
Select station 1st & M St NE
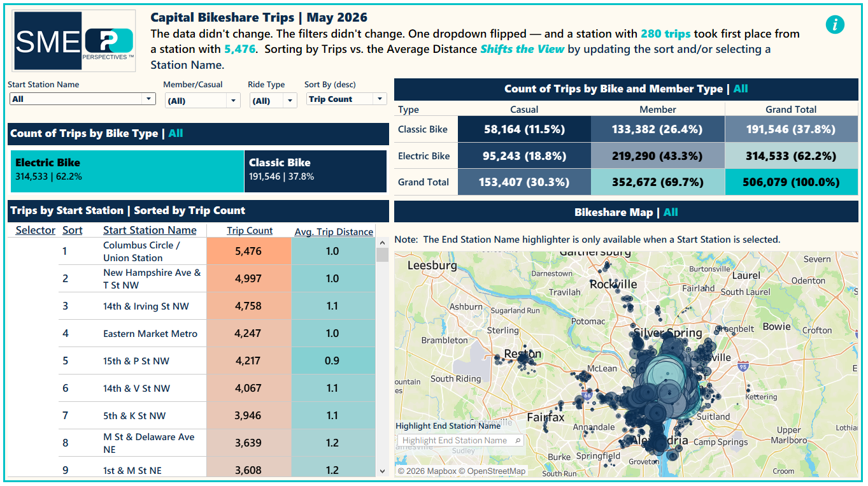pyautogui.click(x=132, y=471)
